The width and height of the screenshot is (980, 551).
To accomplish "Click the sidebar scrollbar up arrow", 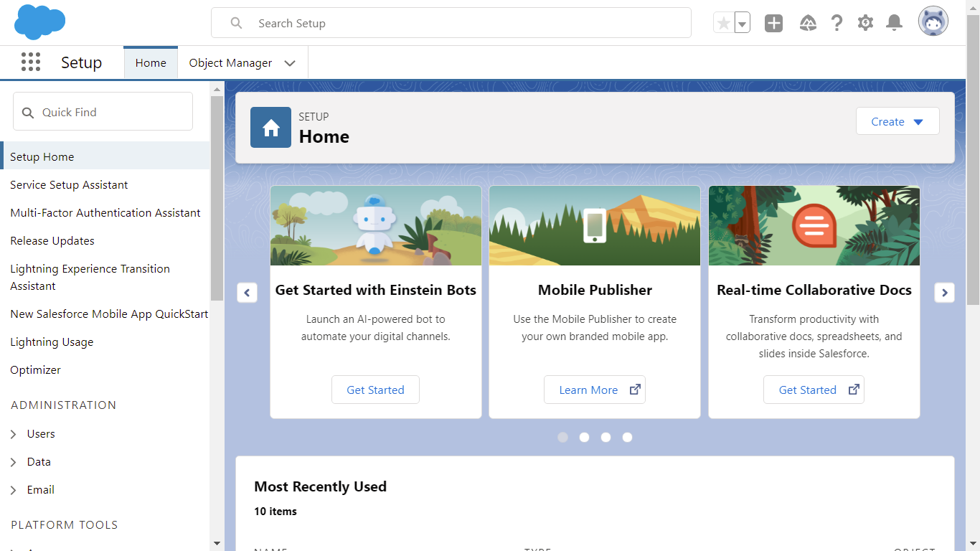I will click(217, 88).
